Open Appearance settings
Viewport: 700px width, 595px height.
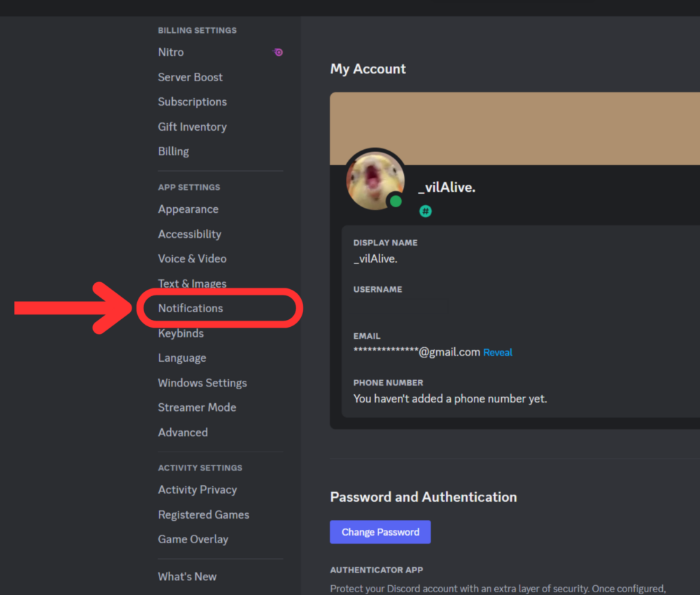(188, 209)
